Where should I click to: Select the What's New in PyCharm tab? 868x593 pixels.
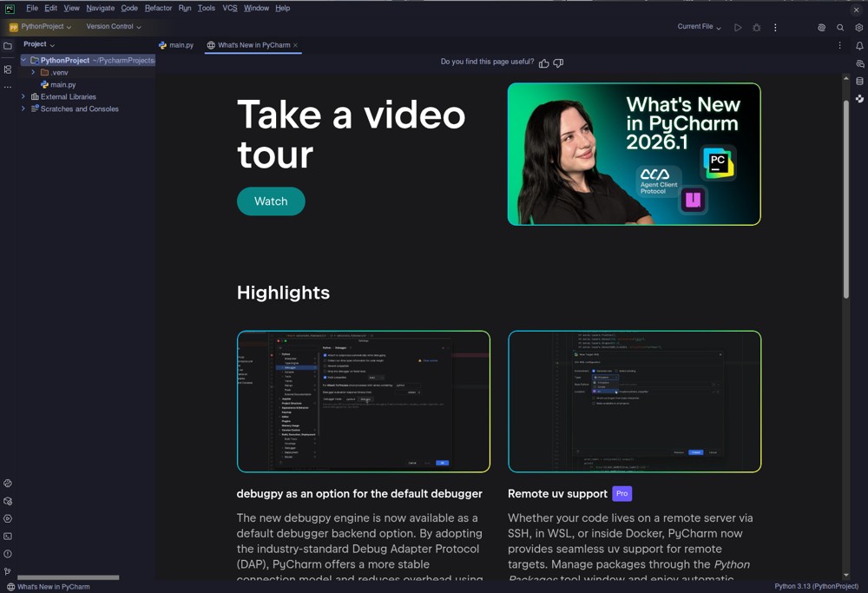click(x=253, y=45)
